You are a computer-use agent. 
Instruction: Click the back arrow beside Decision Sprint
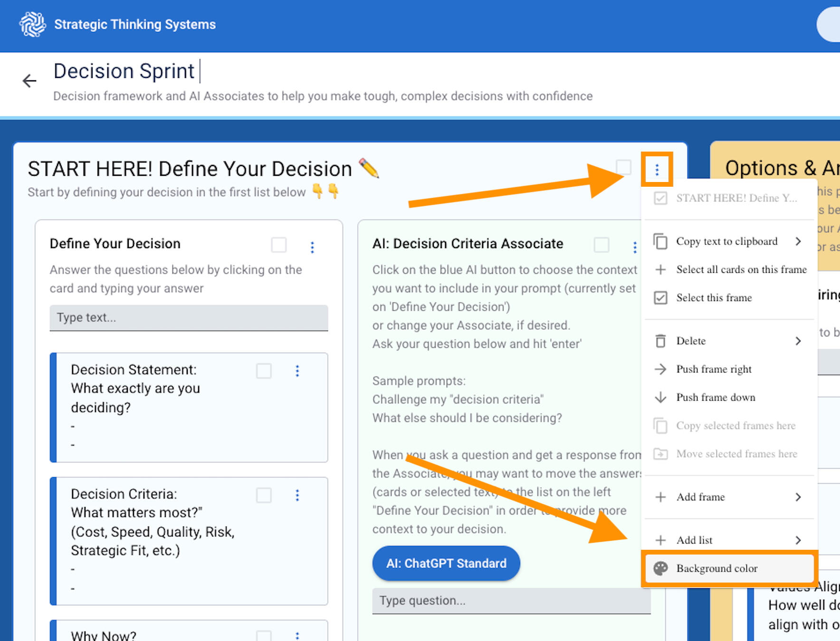tap(29, 81)
